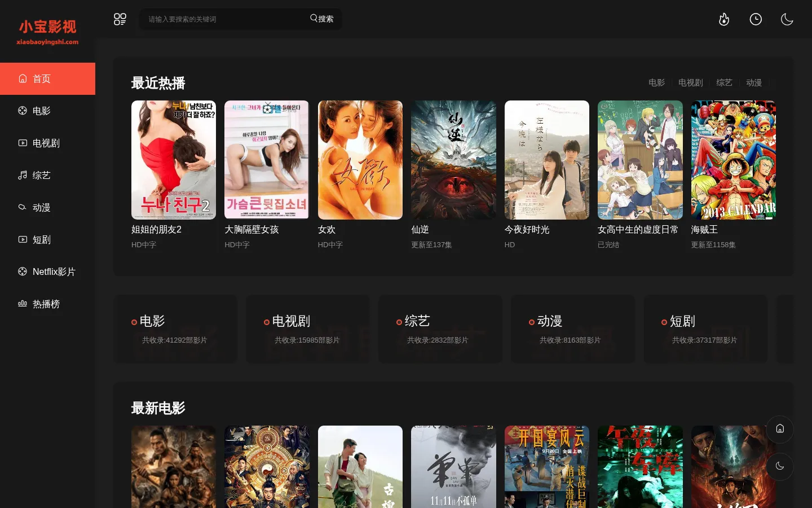The height and width of the screenshot is (508, 812).
Task: Switch hot list to 电影 tab
Action: (x=656, y=82)
